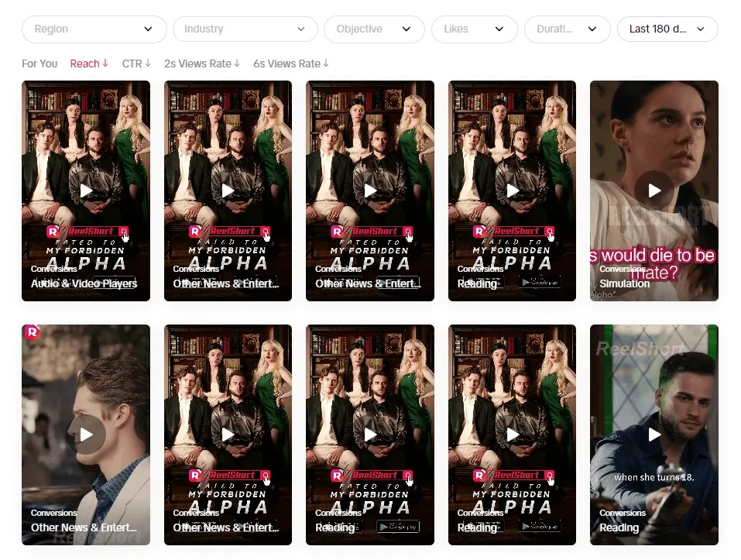
Task: Sort ads by 2s Views Rate
Action: 202,64
